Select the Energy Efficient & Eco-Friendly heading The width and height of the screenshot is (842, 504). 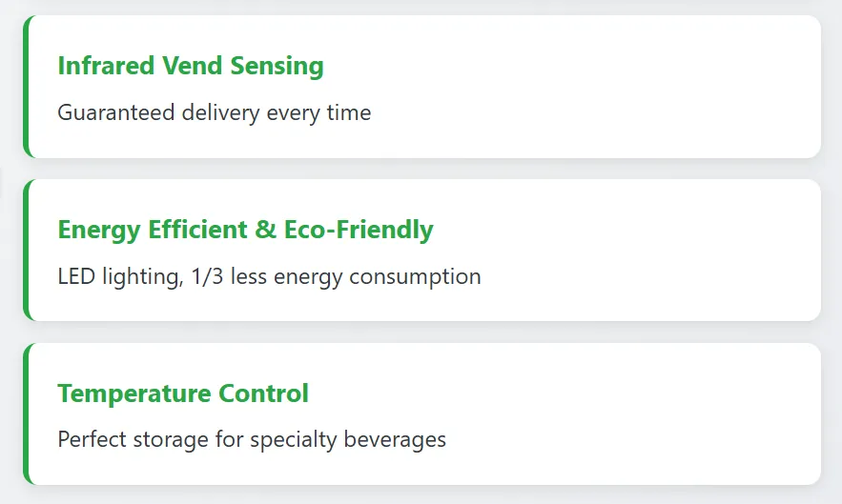[245, 230]
